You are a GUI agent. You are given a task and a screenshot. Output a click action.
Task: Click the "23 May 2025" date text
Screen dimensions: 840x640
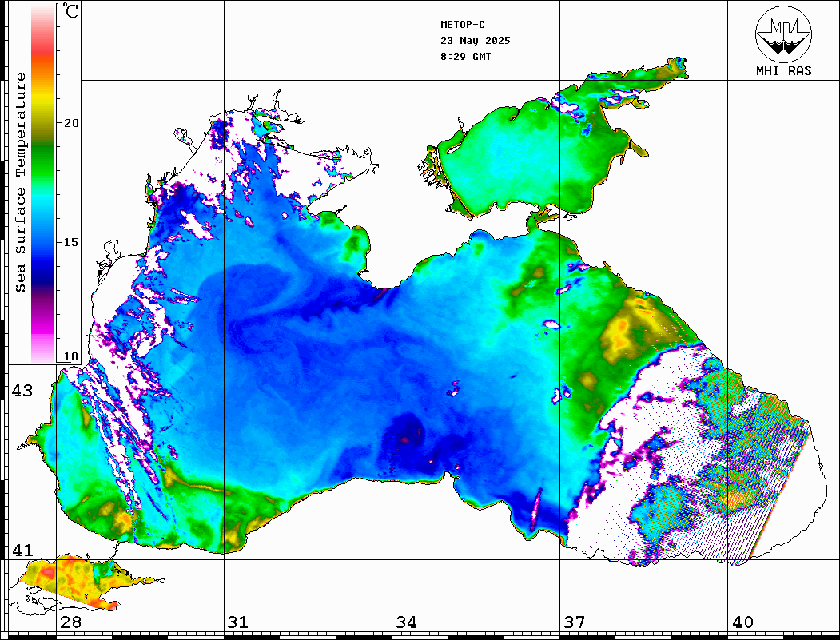476,41
